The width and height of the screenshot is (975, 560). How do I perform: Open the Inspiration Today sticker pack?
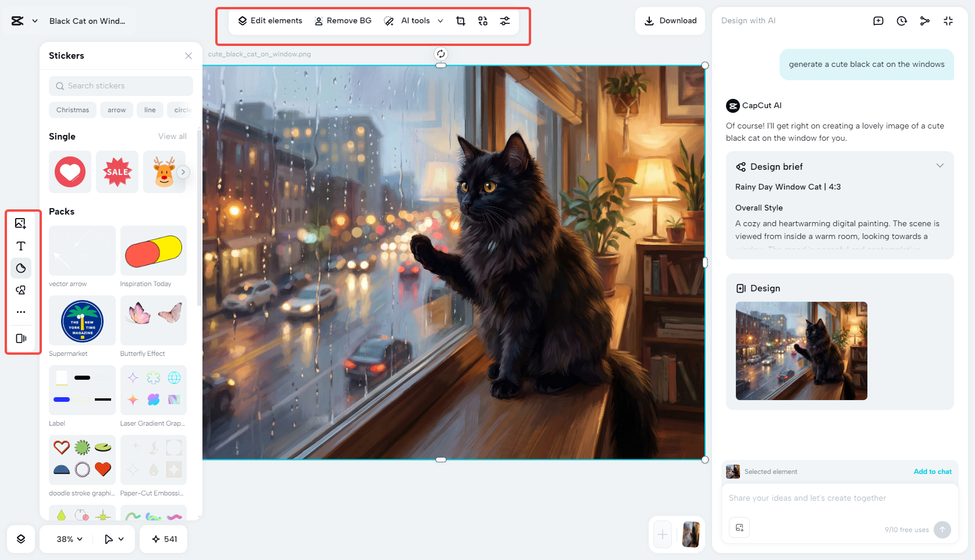154,251
